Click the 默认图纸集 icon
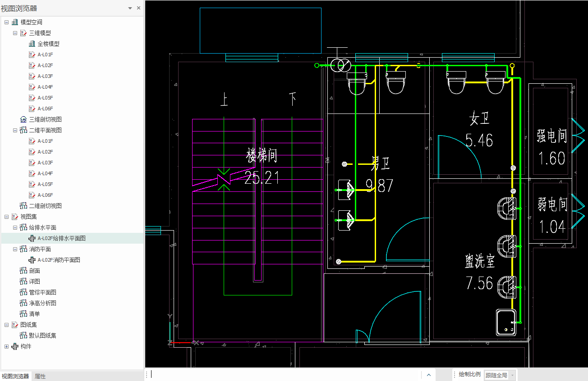 (23, 336)
